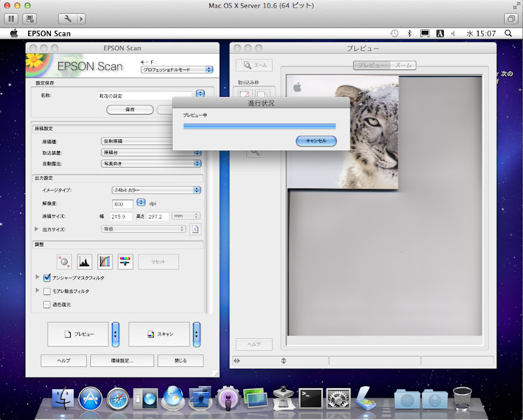Open the スキャン button options stepper

point(197,334)
